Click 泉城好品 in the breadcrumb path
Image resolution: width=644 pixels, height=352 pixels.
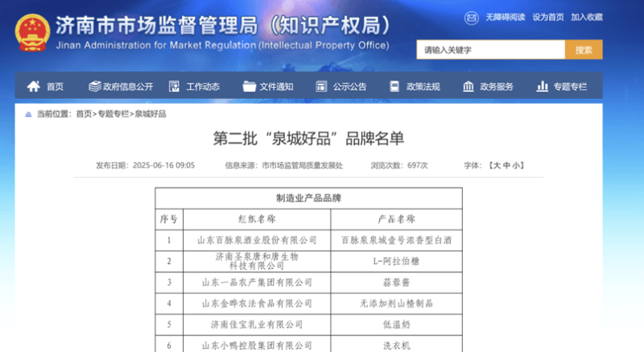pos(150,114)
